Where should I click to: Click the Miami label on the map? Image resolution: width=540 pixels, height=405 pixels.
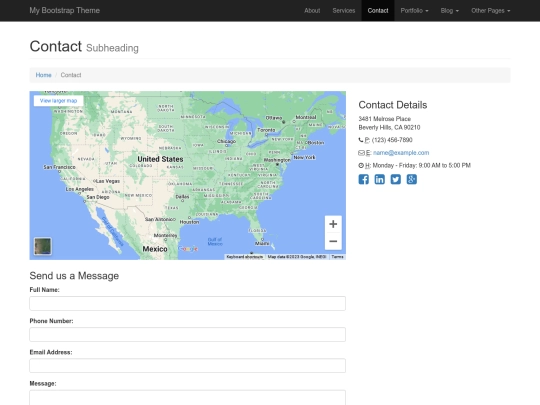262,243
